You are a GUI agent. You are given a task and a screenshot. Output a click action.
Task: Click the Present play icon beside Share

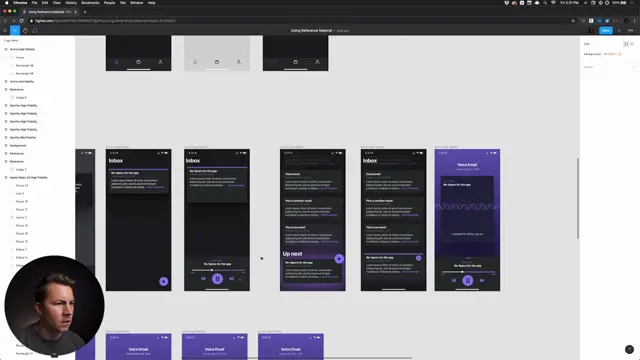619,31
